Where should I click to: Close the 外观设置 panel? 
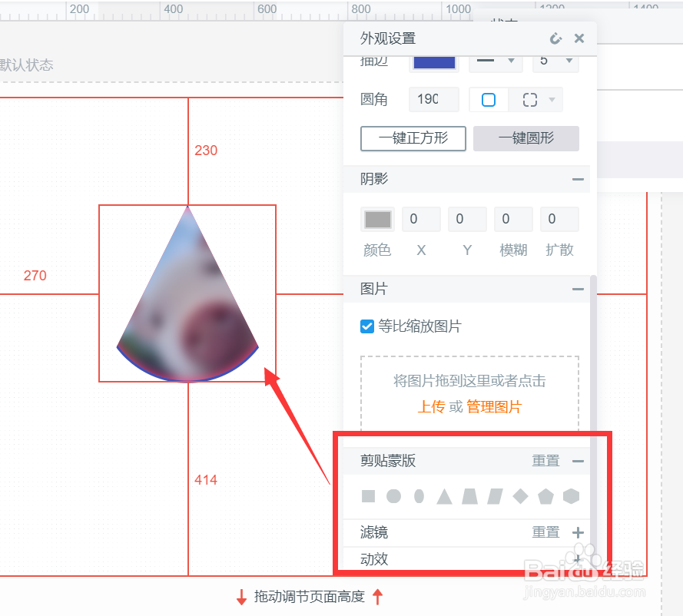[x=579, y=38]
